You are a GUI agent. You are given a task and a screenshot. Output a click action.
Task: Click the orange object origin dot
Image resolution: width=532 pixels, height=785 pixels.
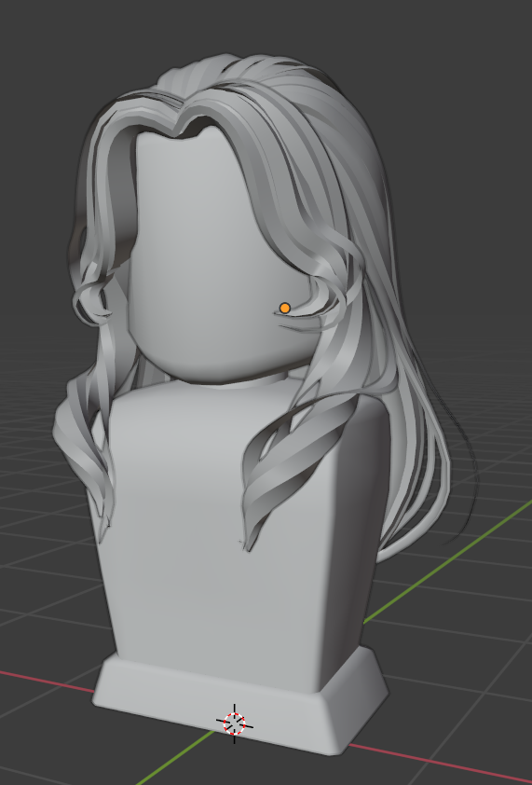[285, 308]
